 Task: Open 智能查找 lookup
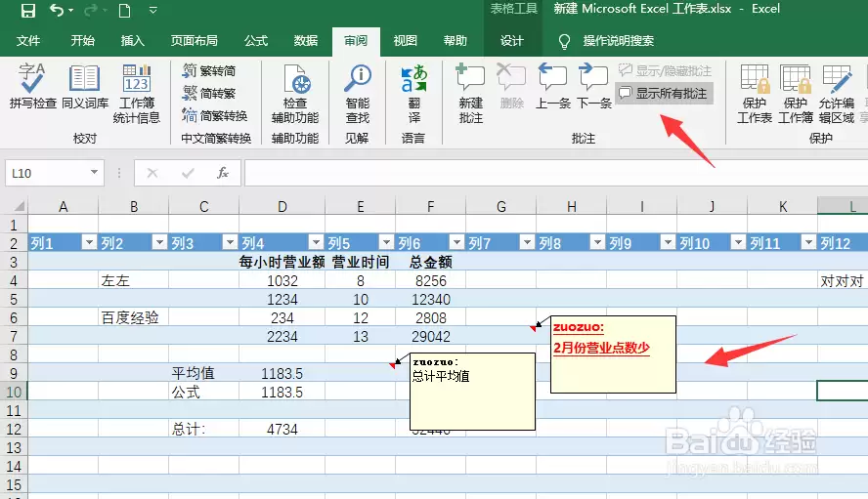(x=358, y=93)
